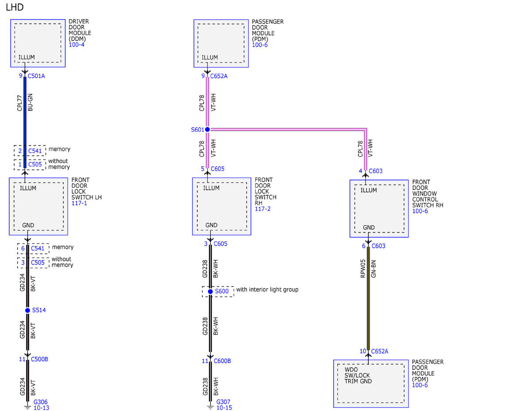The image size is (532, 411).
Task: Click the bottom Passenger Door Module WDO box
Action: coord(371,384)
